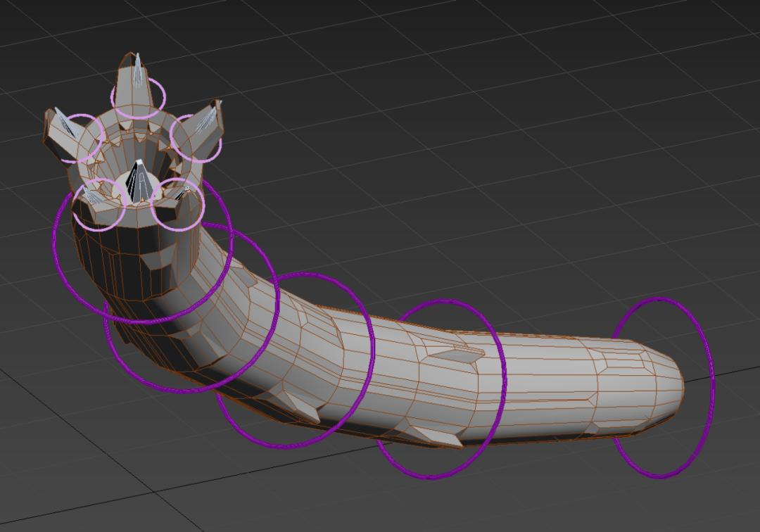This screenshot has height=532, width=760.
Task: Select the pink control circle on lower-right spike
Action: pyautogui.click(x=177, y=205)
